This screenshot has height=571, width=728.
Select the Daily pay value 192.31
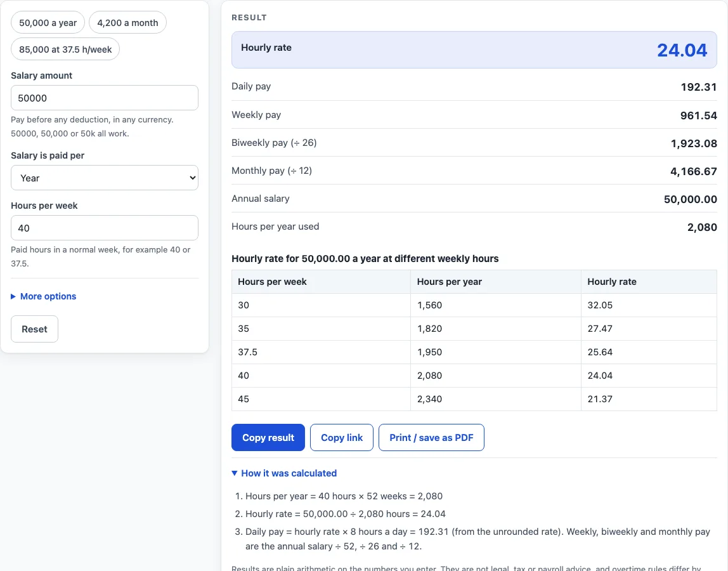click(x=699, y=88)
